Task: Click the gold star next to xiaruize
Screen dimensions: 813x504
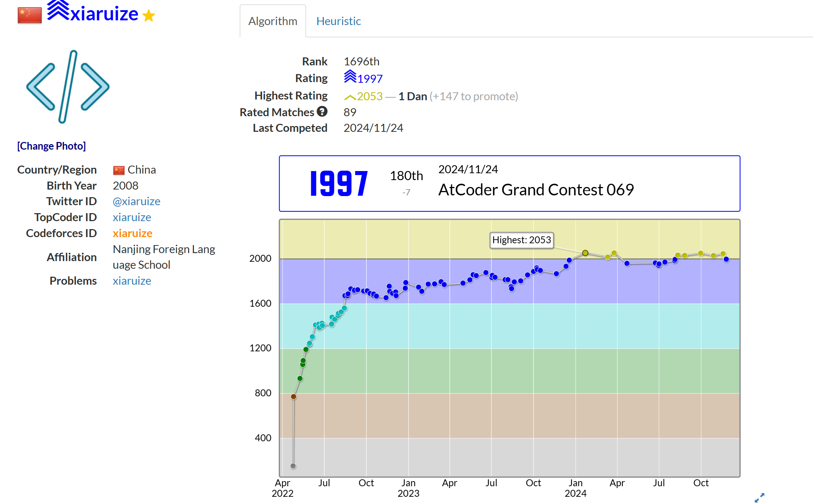Action: pyautogui.click(x=149, y=16)
